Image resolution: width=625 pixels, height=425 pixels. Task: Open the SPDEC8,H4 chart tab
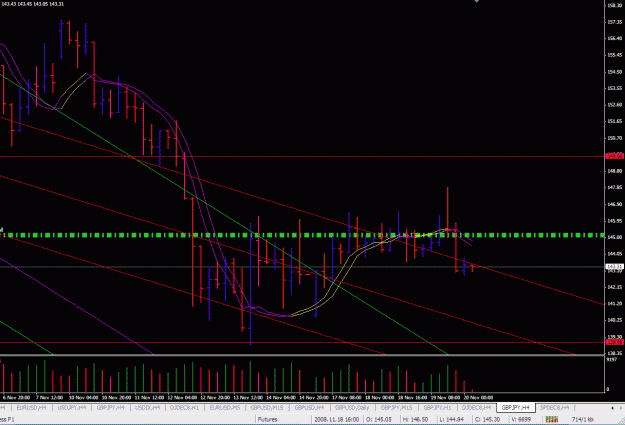(x=555, y=408)
